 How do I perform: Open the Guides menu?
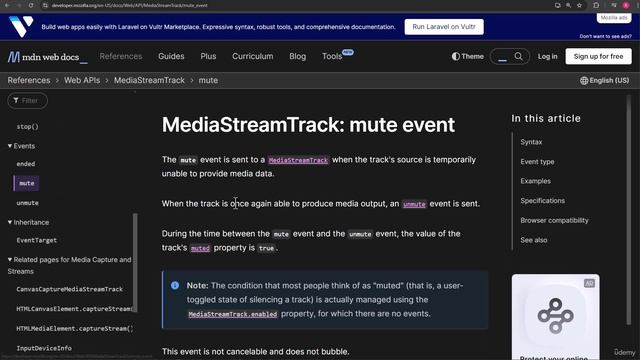point(171,56)
